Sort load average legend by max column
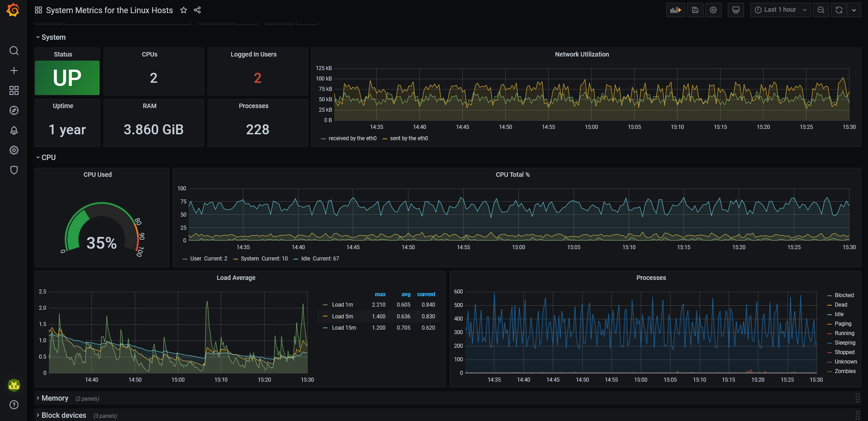868x421 pixels. click(380, 294)
